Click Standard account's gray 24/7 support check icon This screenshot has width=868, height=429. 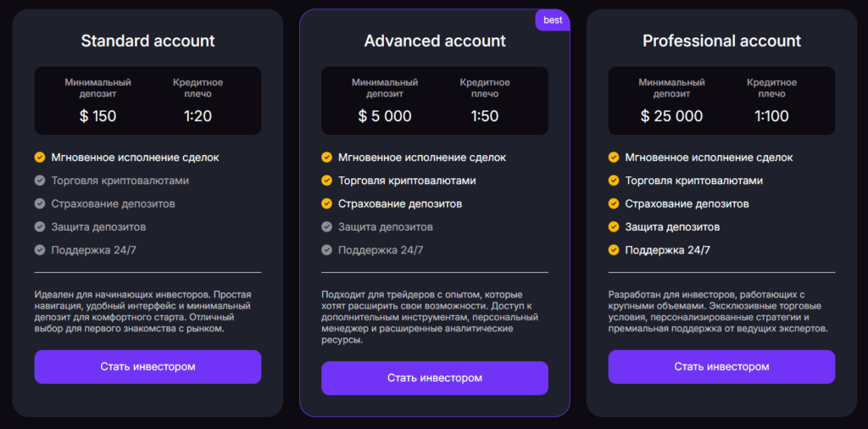(x=40, y=250)
